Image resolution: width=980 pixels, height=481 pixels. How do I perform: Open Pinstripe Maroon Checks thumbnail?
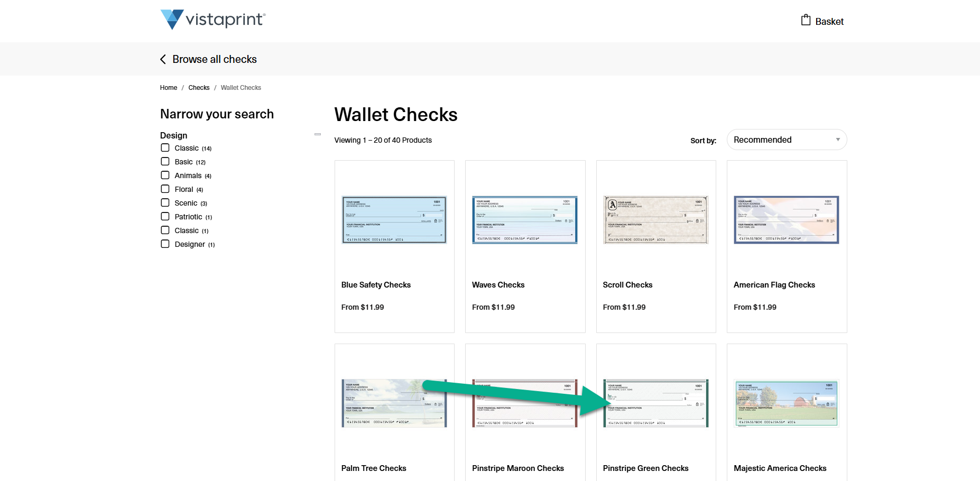coord(525,403)
